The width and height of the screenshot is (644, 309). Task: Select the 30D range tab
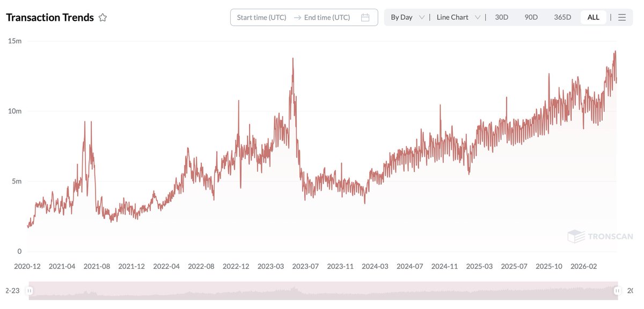[501, 17]
